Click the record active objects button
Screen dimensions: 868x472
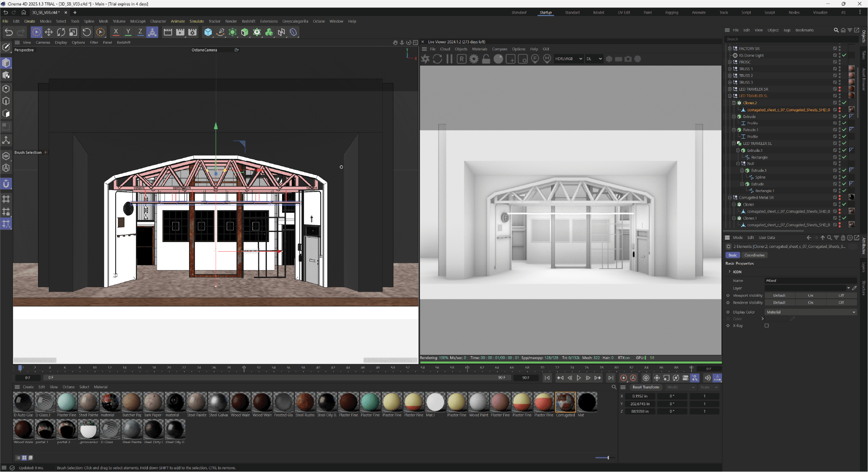pyautogui.click(x=623, y=378)
